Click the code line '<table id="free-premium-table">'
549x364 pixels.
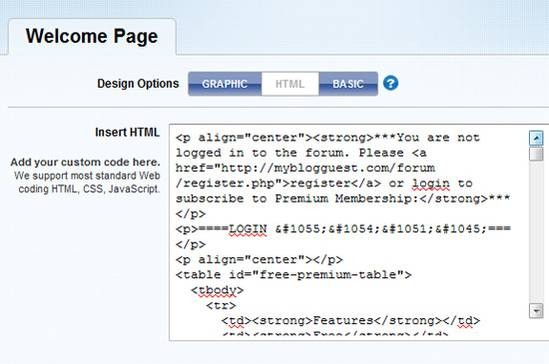tap(293, 275)
